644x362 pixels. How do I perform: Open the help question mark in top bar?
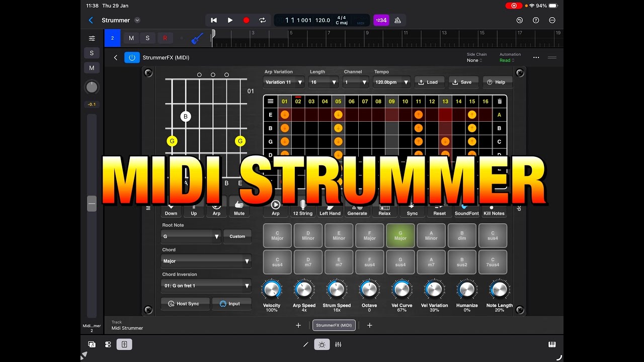(x=536, y=20)
